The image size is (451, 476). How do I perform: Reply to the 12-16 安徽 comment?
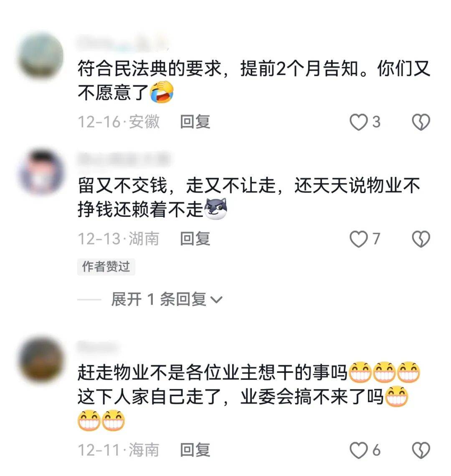click(195, 122)
